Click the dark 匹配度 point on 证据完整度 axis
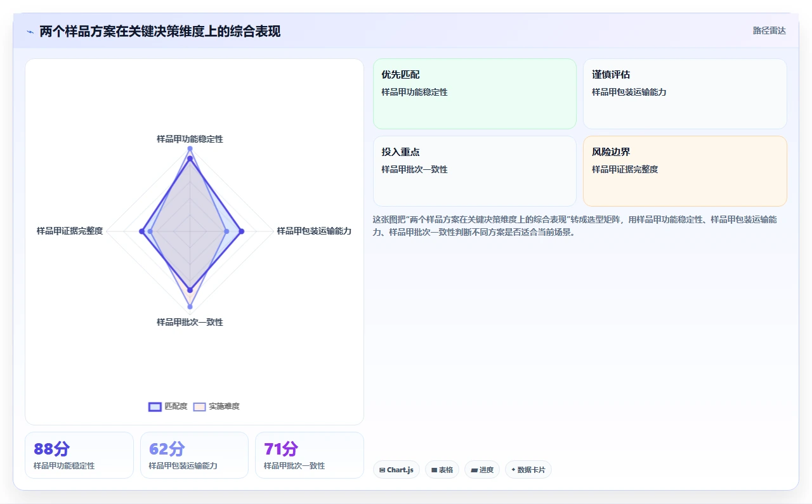Viewport: 812px width, 504px height. tap(141, 231)
